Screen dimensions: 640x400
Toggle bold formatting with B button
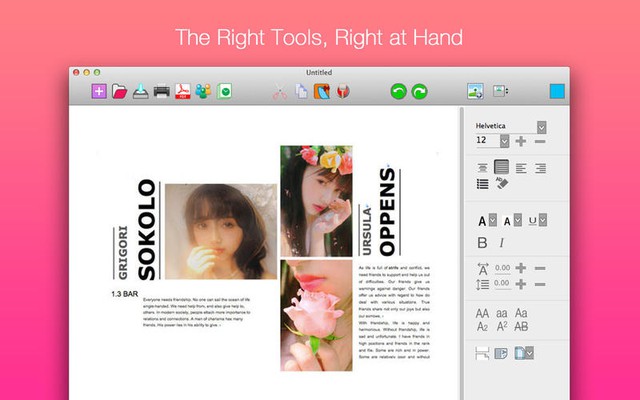coord(482,243)
